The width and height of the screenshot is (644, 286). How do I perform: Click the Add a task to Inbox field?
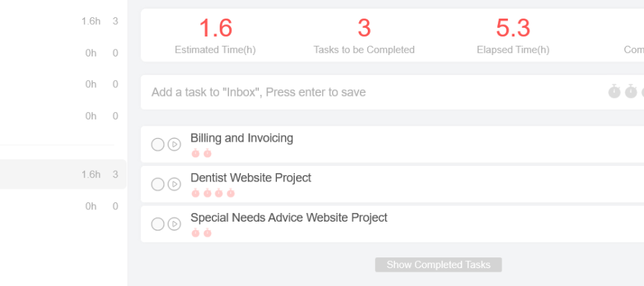pos(358,92)
